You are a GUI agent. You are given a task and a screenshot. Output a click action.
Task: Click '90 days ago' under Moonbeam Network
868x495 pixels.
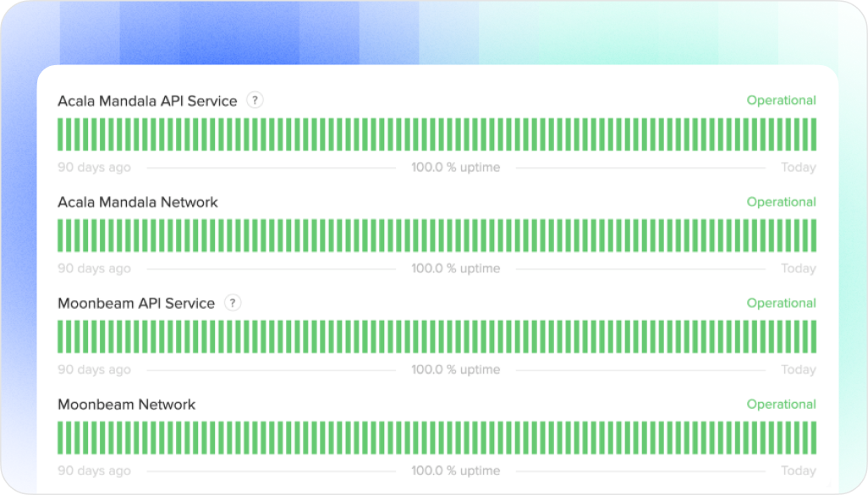pos(94,470)
